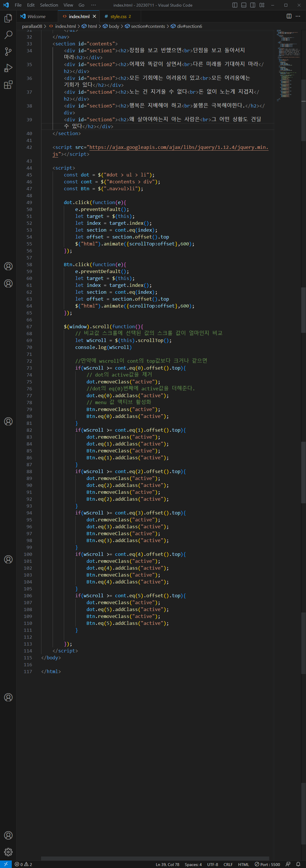This screenshot has width=306, height=868.
Task: Open the Customize Layout icon
Action: [x=262, y=5]
